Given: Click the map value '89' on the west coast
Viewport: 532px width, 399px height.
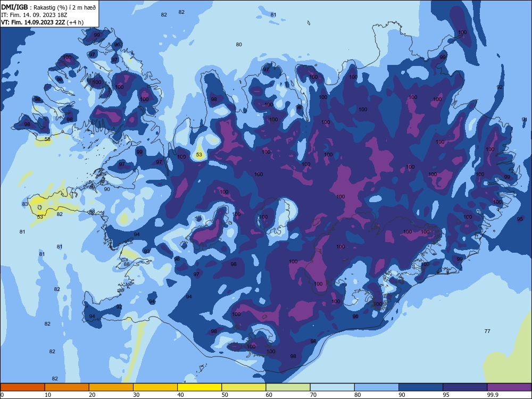Looking at the screenshot, I should [92, 187].
